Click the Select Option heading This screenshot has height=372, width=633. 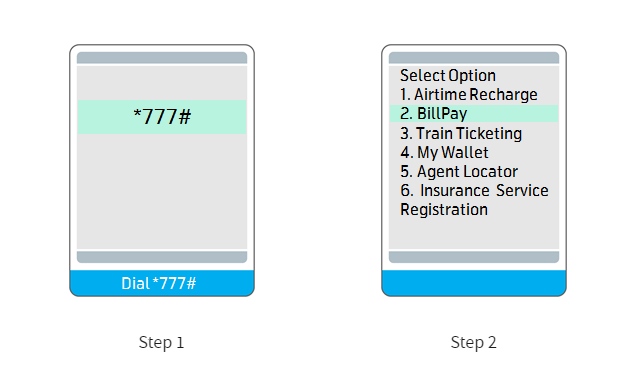[448, 76]
